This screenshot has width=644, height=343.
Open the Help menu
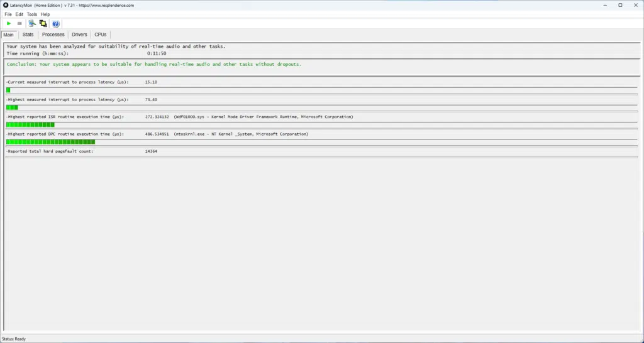[45, 14]
